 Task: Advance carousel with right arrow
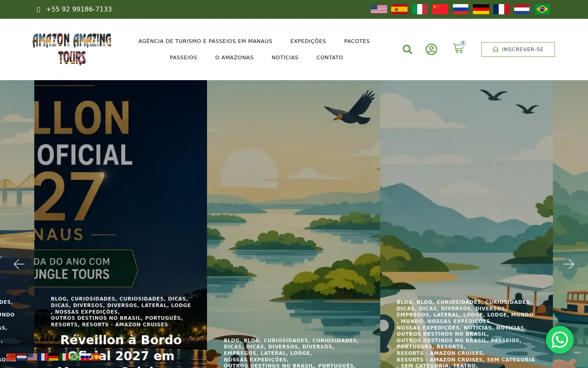coord(569,264)
